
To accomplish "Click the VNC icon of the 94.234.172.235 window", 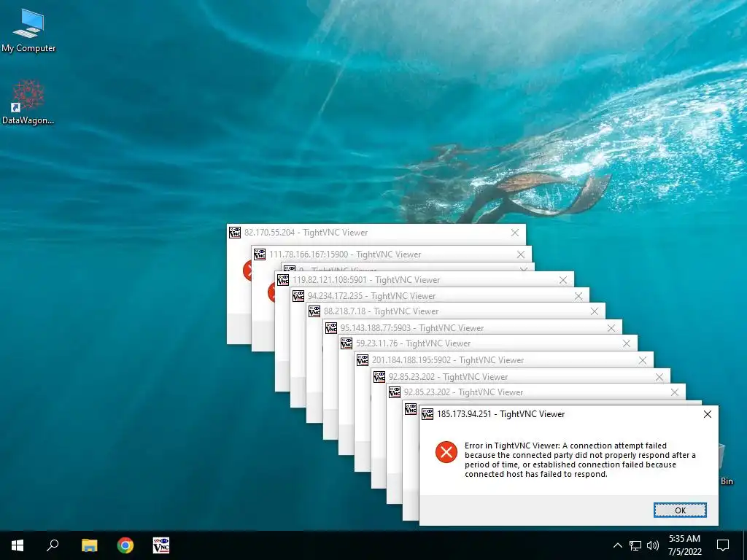I will click(298, 296).
